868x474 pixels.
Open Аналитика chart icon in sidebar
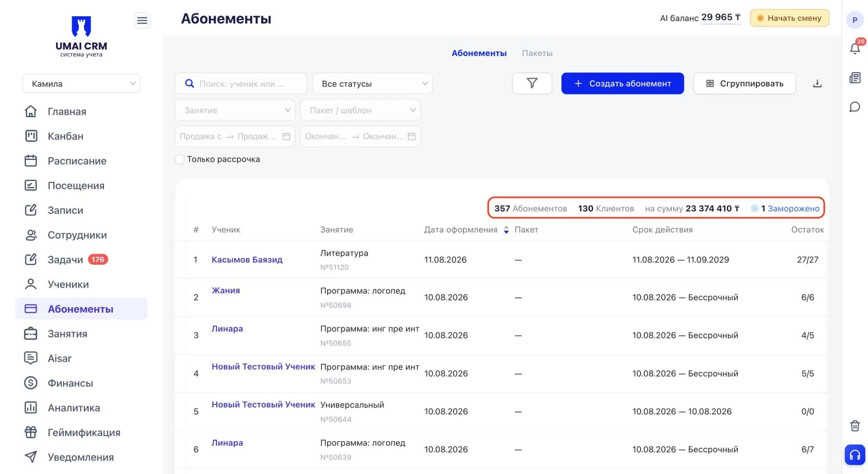[x=31, y=408]
